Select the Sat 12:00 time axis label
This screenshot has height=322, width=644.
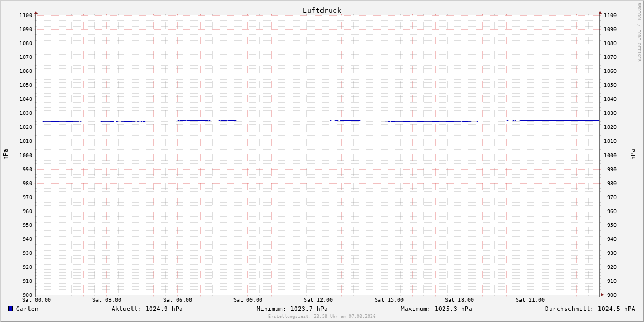[x=318, y=300]
